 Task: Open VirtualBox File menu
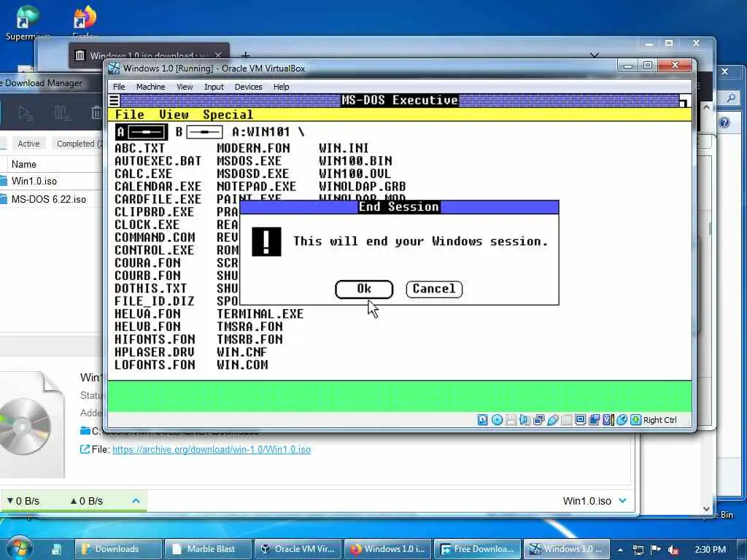(x=119, y=87)
